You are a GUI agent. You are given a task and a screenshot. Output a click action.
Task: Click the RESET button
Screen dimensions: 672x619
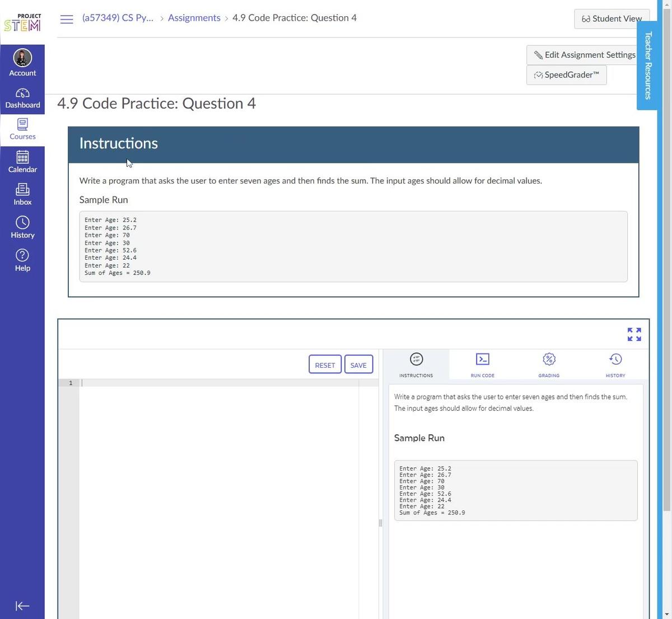click(x=325, y=364)
